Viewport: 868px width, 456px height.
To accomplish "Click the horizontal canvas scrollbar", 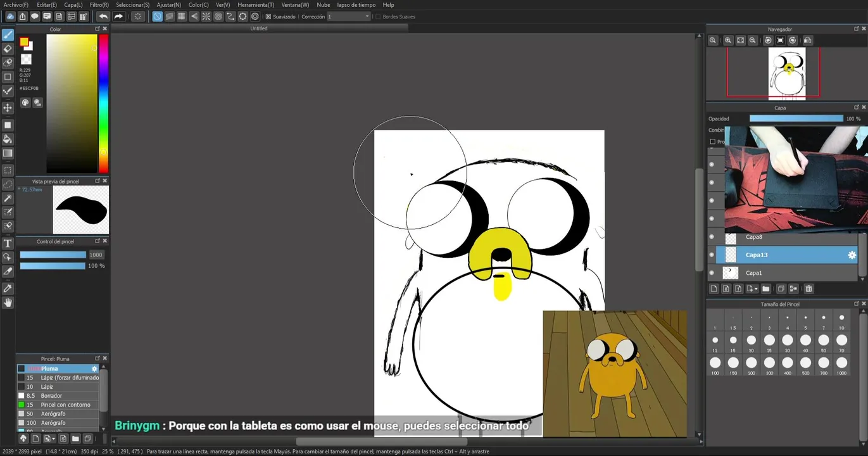I will 381,441.
